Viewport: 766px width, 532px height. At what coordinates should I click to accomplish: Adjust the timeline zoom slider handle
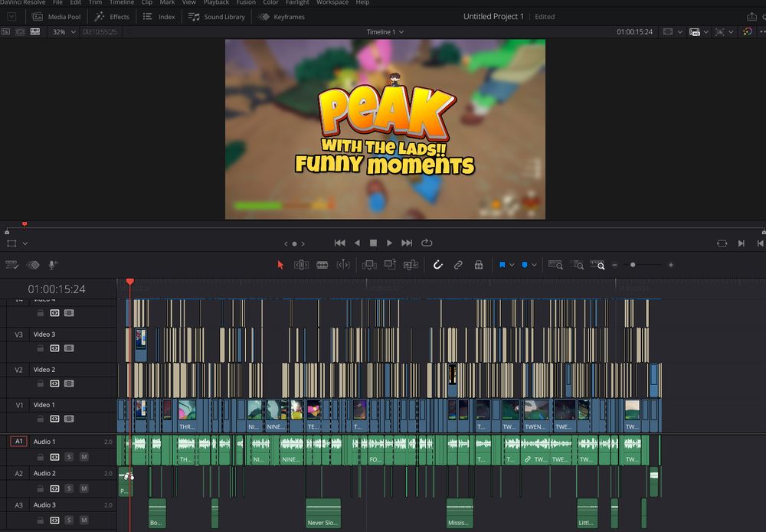click(x=633, y=265)
